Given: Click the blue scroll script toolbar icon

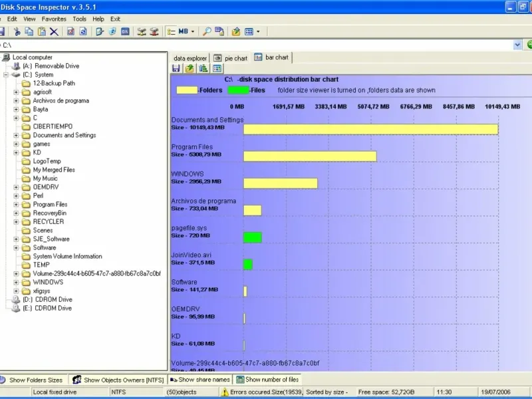Looking at the screenshot, I should 112,31.
